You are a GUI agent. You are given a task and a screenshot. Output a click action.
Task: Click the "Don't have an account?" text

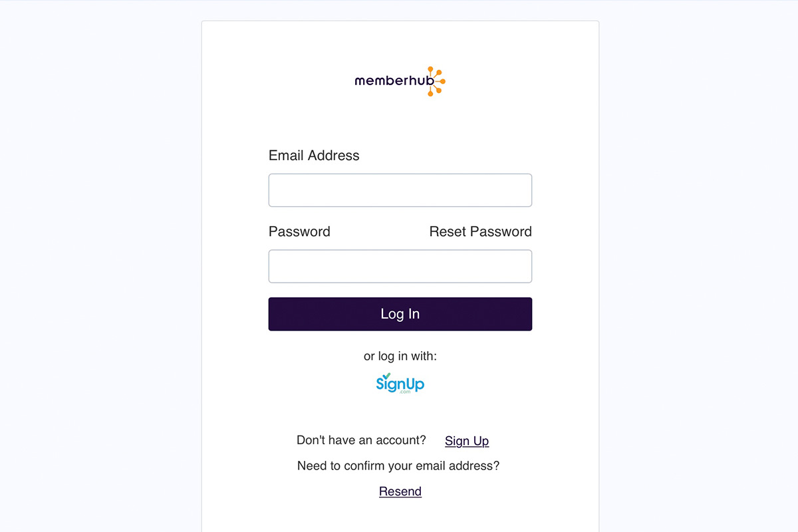click(x=361, y=440)
